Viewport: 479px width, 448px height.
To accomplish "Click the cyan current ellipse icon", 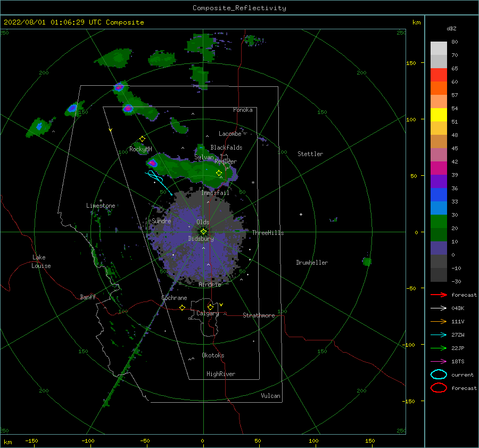I will coord(439,374).
